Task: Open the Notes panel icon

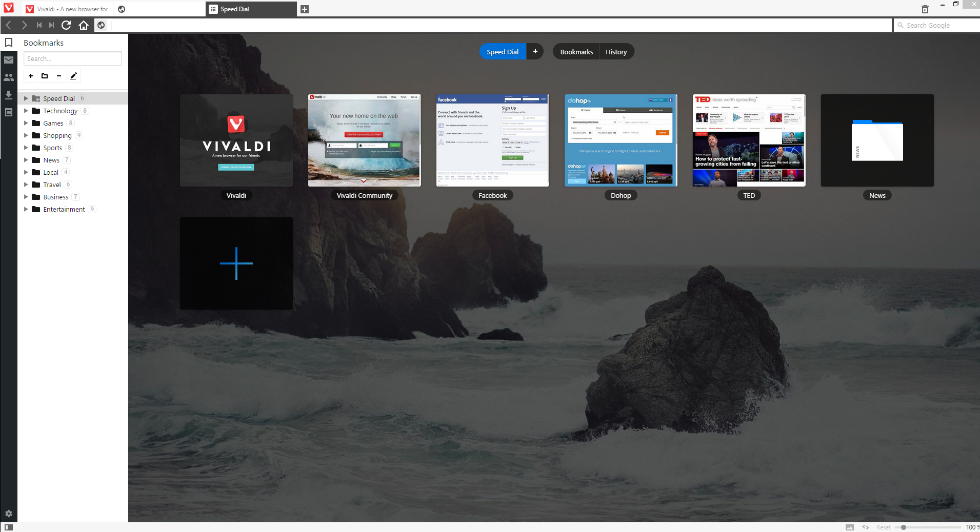Action: [9, 112]
